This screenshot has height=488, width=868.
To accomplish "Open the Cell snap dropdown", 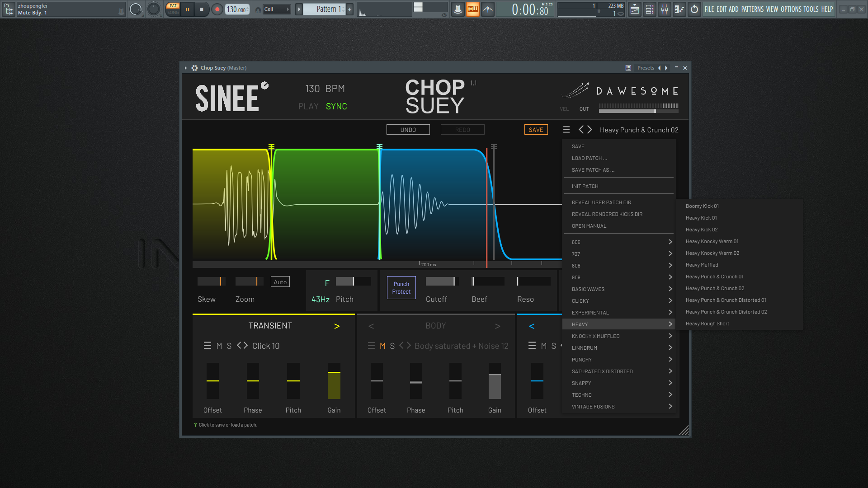I will tap(277, 9).
